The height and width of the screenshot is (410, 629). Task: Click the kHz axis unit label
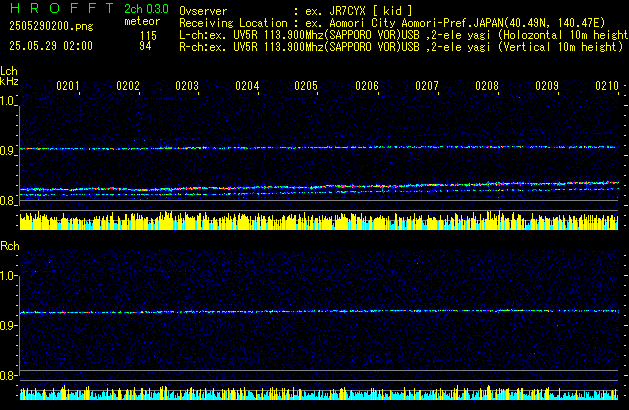pos(9,81)
